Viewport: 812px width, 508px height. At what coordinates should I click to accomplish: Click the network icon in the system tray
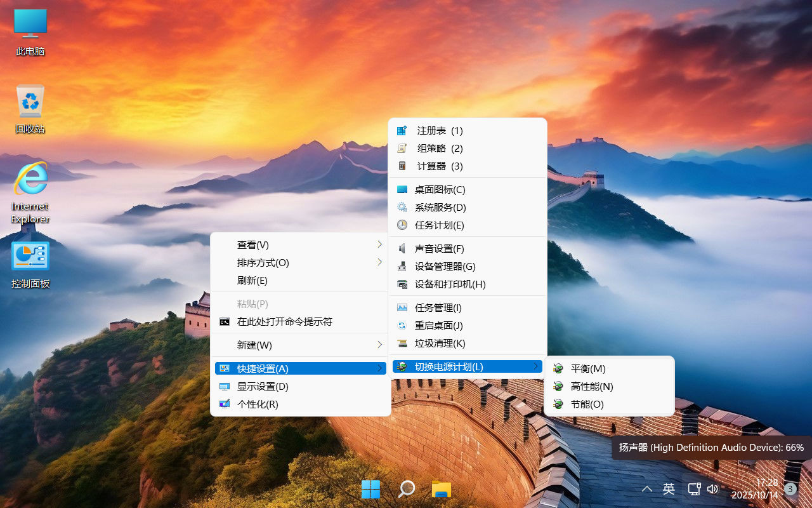(694, 489)
